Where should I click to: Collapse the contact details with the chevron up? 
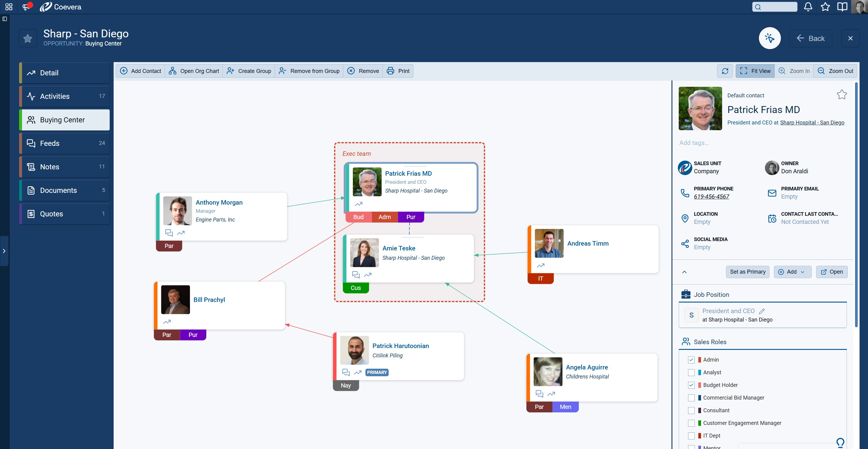684,272
